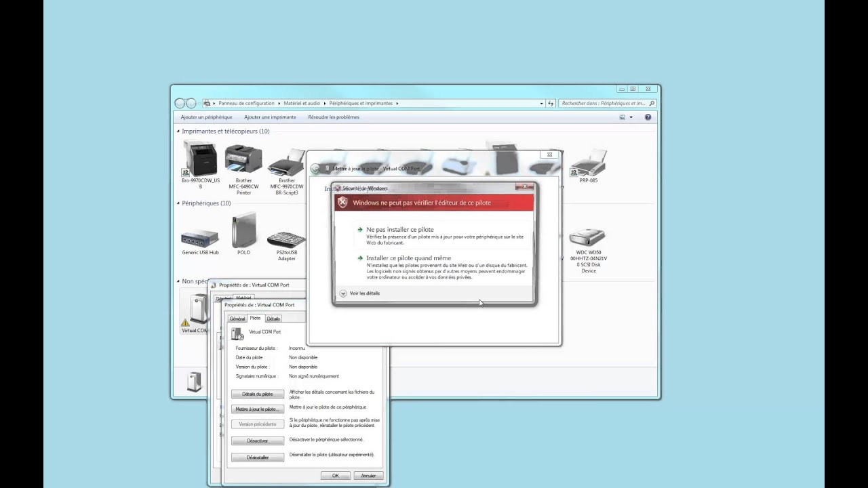The height and width of the screenshot is (488, 868).
Task: Click the control panel icon in address bar
Action: 207,104
